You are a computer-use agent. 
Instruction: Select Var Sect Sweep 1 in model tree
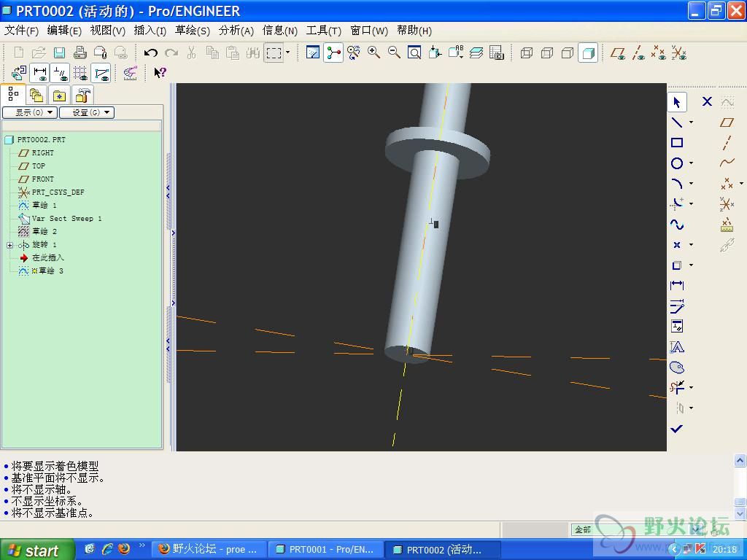(66, 219)
